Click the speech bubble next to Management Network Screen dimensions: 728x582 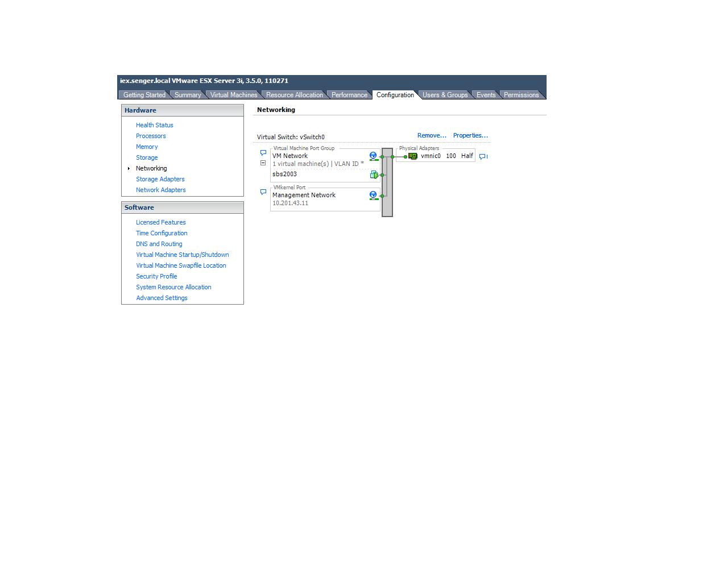(x=263, y=192)
